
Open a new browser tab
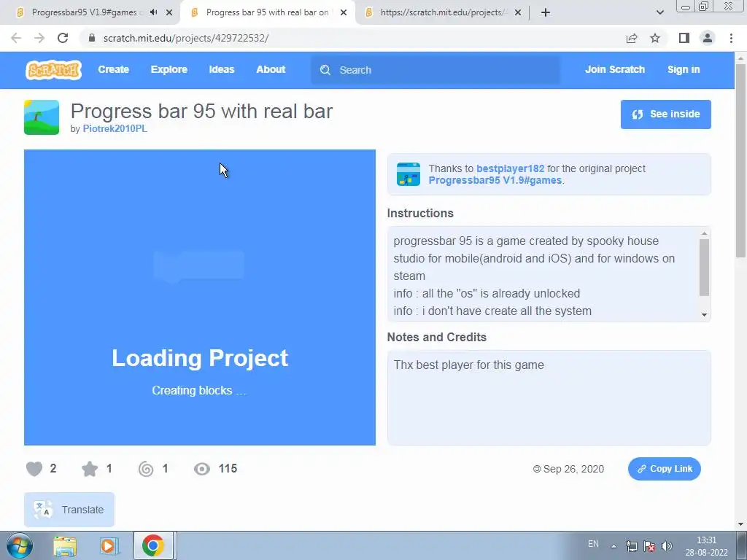tap(546, 13)
